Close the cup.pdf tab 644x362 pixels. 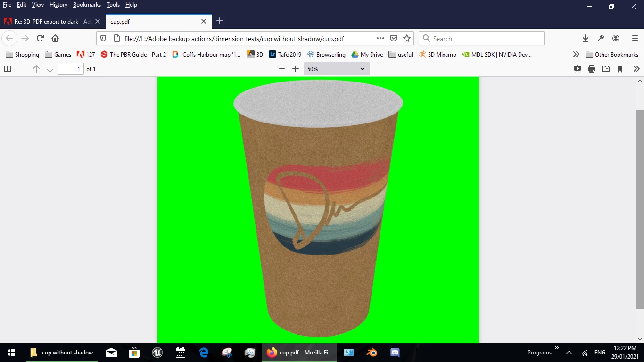(204, 22)
